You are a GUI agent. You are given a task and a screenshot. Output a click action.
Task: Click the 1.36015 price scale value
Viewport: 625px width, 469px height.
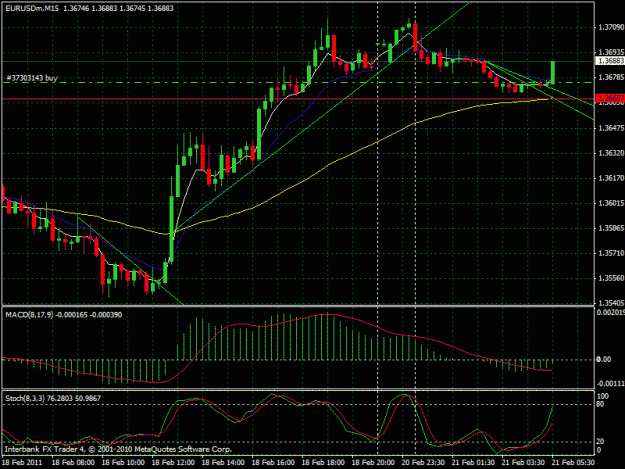(611, 203)
